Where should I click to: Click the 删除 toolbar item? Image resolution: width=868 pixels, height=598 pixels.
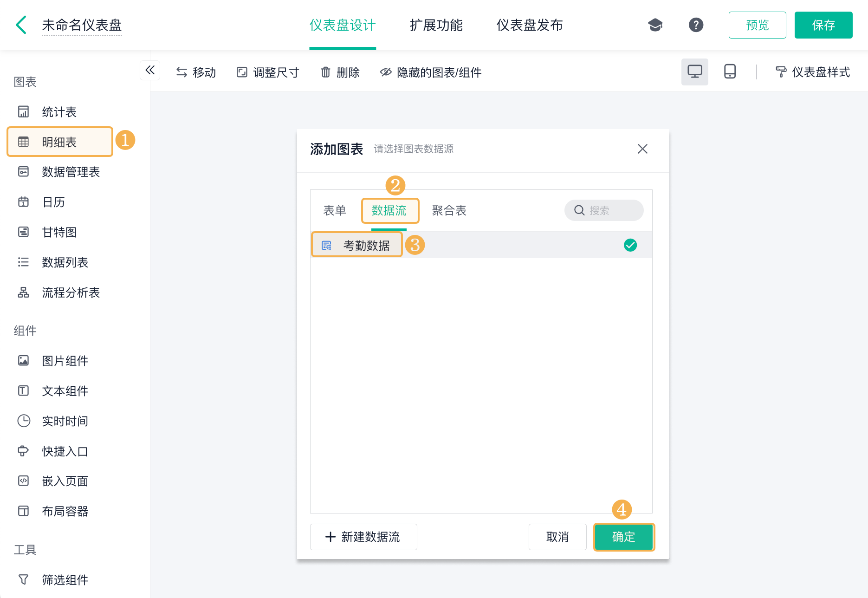click(x=340, y=72)
